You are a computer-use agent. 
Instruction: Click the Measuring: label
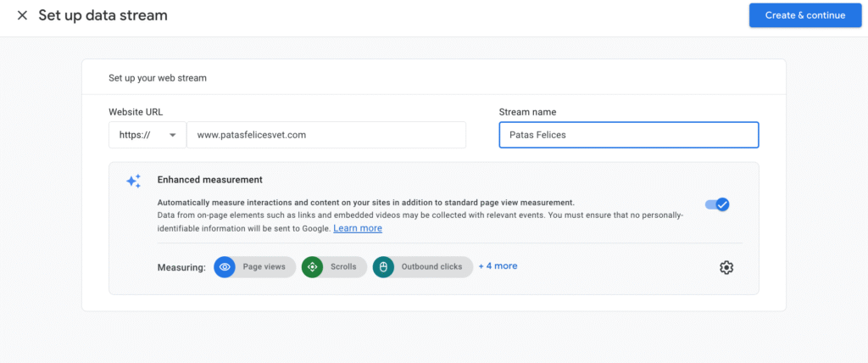click(181, 267)
